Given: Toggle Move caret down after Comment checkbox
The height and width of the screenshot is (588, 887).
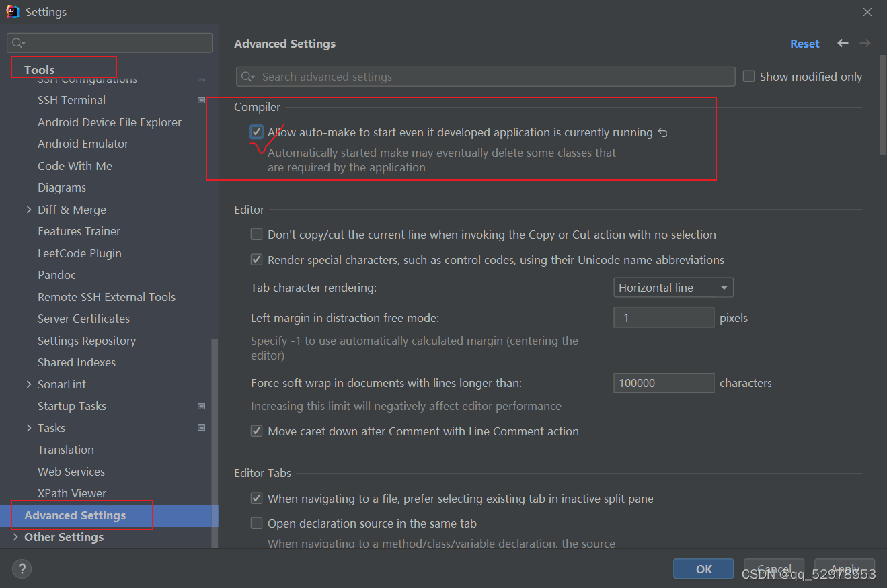Looking at the screenshot, I should (x=256, y=431).
